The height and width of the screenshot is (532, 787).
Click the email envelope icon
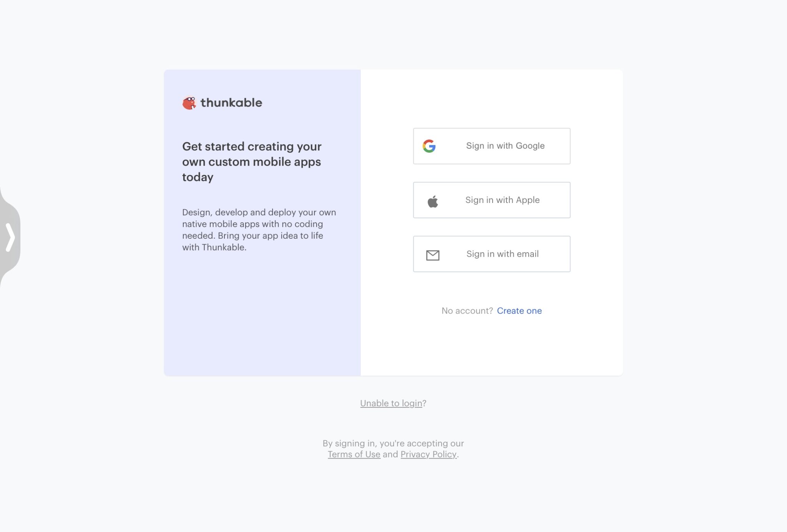(433, 254)
